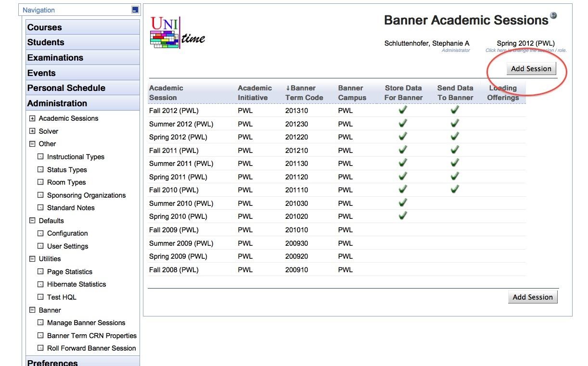Open the Examinations menu section
This screenshot has width=588, height=366.
click(83, 58)
